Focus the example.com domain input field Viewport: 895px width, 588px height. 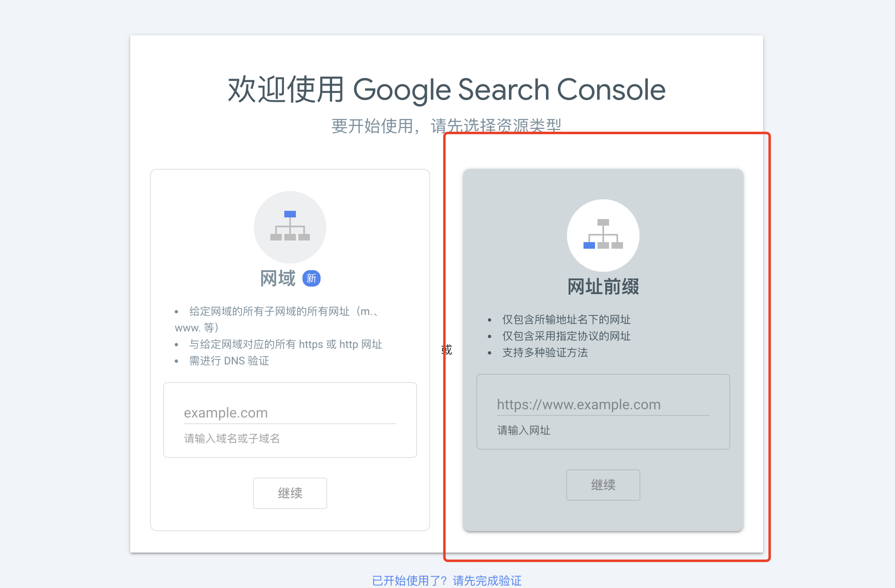click(x=290, y=413)
